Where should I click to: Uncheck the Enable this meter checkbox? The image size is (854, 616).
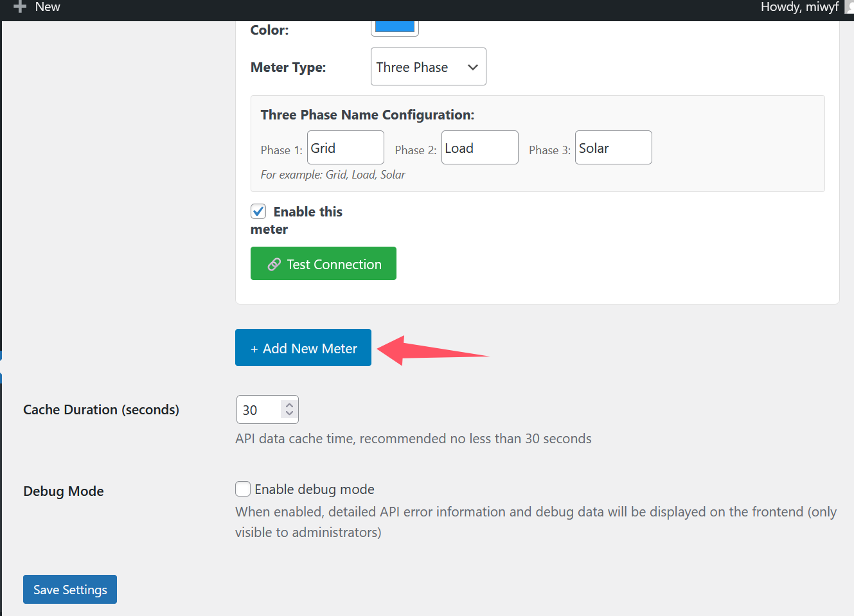[258, 211]
